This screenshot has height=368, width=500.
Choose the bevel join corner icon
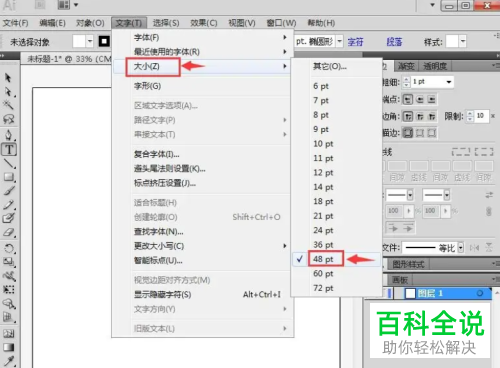tap(432, 116)
